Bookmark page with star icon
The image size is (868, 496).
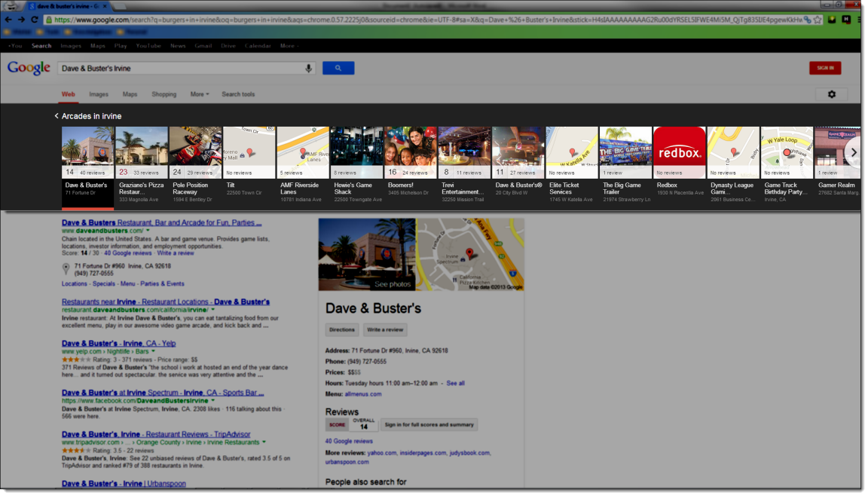coord(818,20)
